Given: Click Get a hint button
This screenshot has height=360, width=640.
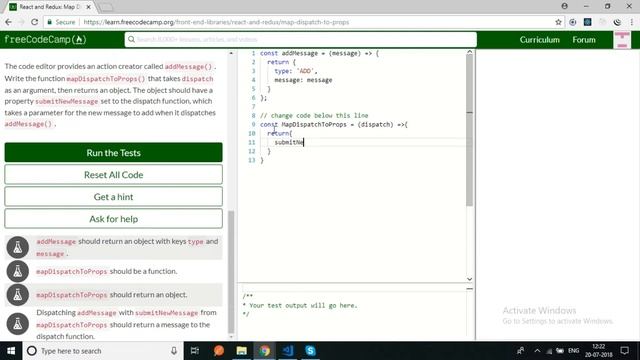Looking at the screenshot, I should coord(113,197).
